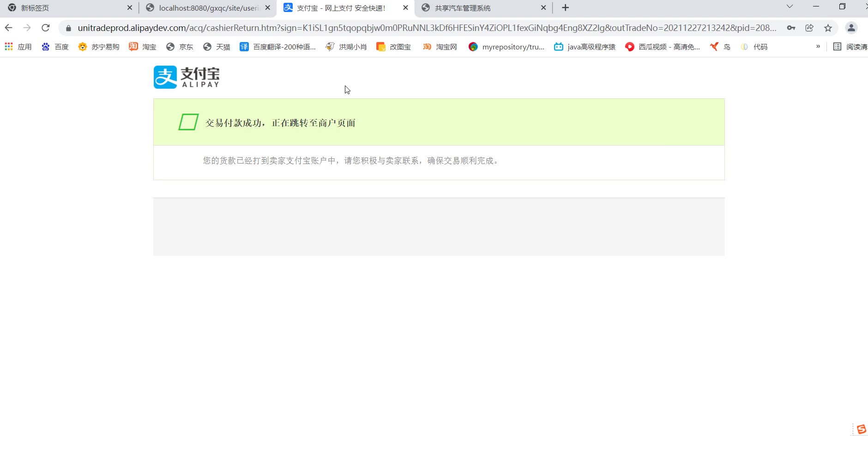Minimize the browser window

coord(816,6)
